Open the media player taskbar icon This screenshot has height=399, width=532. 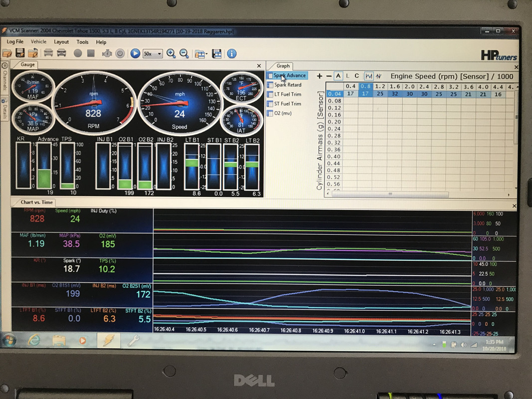pos(82,340)
